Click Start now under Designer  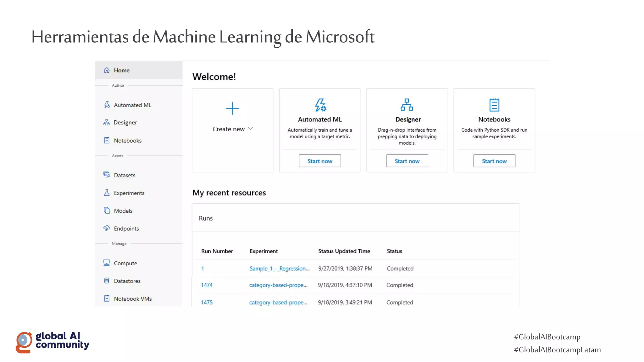[x=407, y=161]
